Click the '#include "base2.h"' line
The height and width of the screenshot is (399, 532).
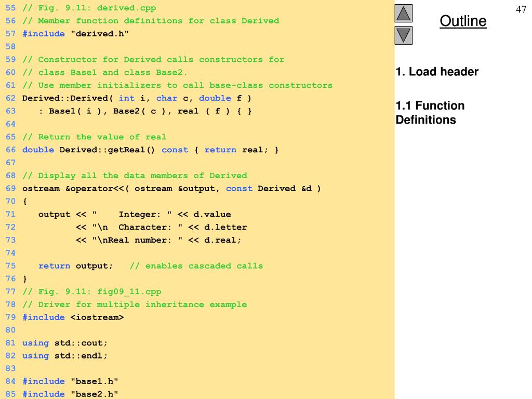70,394
